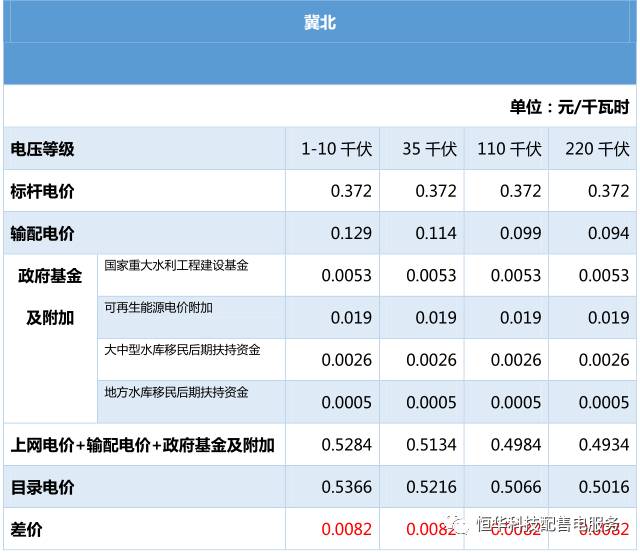Click the 上网电价+输配电价+政府基金及附加 row label
The height and width of the screenshot is (553, 640).
click(142, 445)
